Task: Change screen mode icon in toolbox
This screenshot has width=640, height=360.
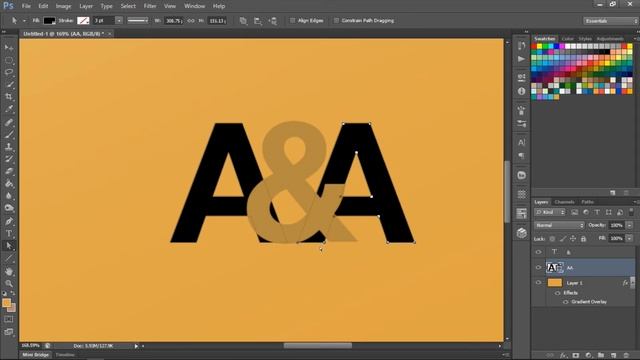Action: (9, 332)
